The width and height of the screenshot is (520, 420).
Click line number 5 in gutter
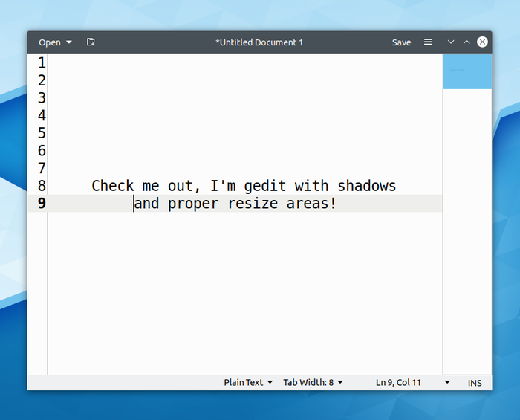point(42,133)
